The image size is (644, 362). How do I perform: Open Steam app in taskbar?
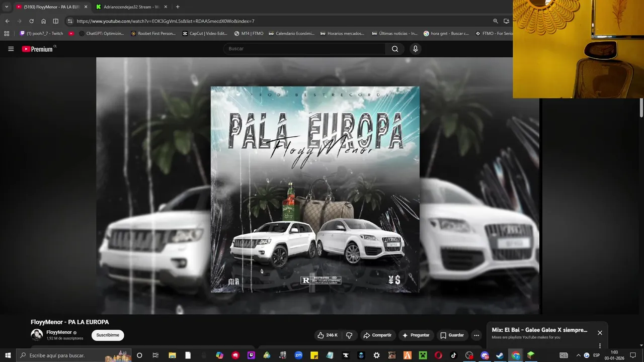[500, 355]
